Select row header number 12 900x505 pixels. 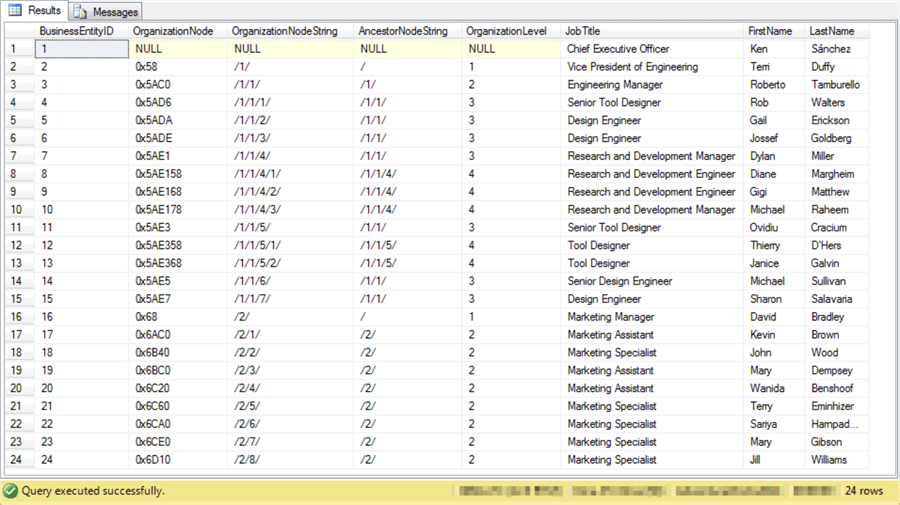pyautogui.click(x=20, y=245)
